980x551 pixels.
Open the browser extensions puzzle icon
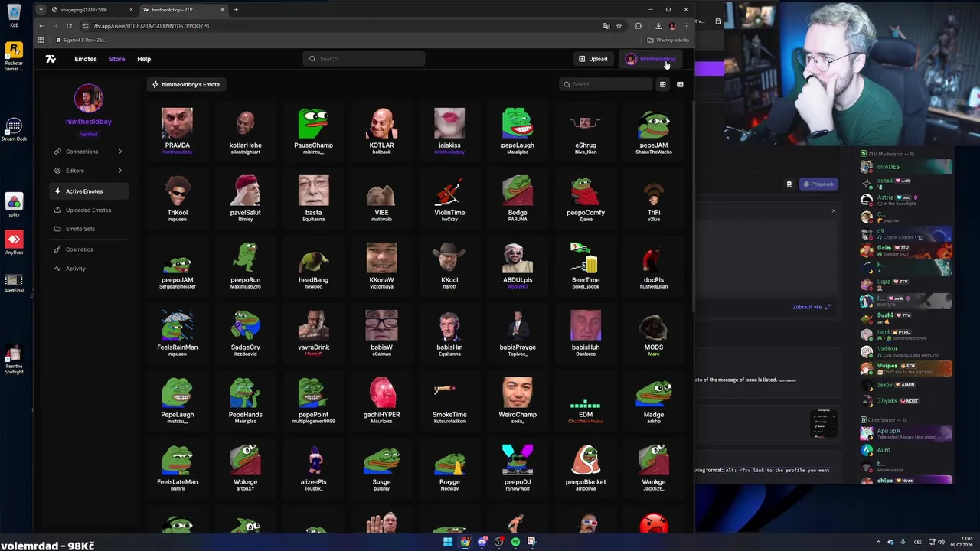(639, 26)
